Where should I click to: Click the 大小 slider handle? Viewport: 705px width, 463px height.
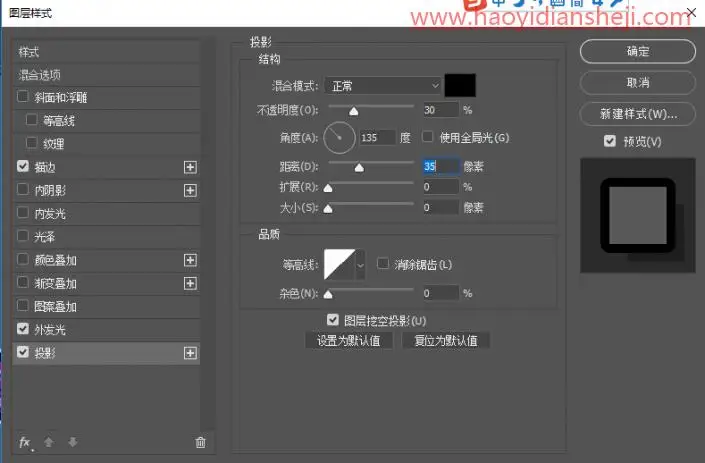328,209
